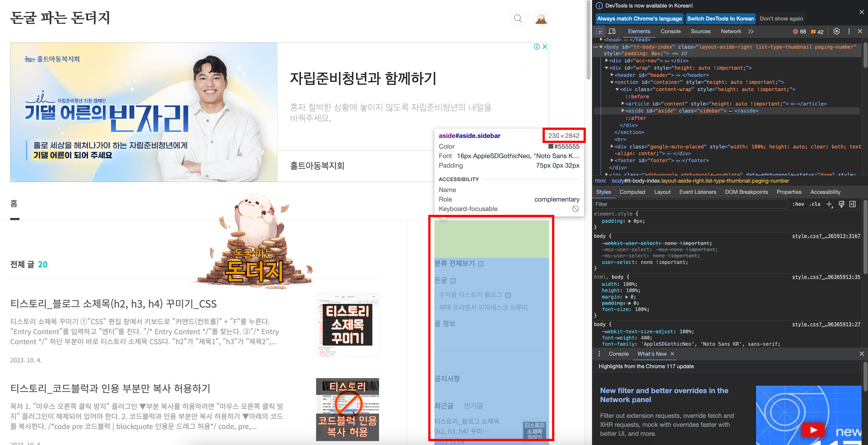Toggle the device toolbar icon
Image resolution: width=868 pixels, height=445 pixels.
pyautogui.click(x=612, y=31)
